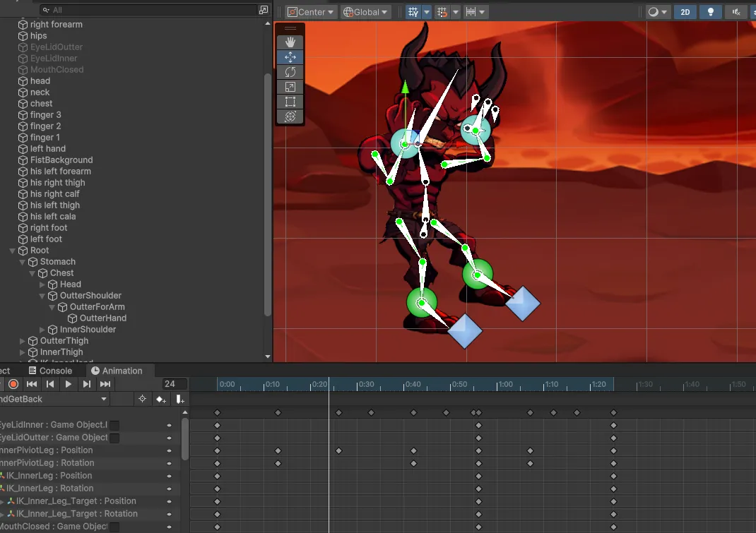Image resolution: width=756 pixels, height=533 pixels.
Task: Select the Hand view tool
Action: pyautogui.click(x=290, y=42)
